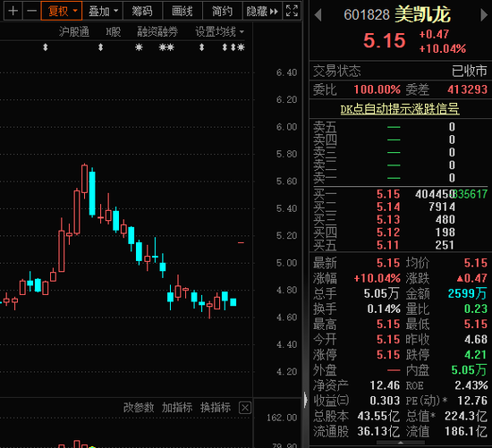This screenshot has height=448, width=492.
Task: Click 净资产 value 12.46
Action: (385, 385)
